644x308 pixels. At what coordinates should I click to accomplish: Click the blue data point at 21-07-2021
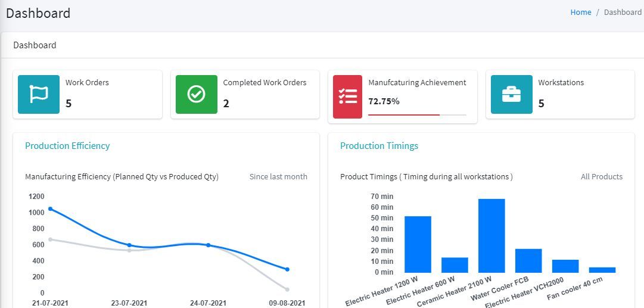[50, 209]
